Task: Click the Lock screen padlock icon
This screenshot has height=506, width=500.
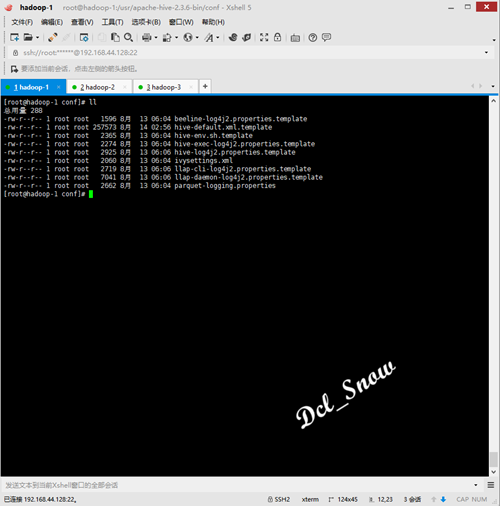Action: pyautogui.click(x=277, y=37)
